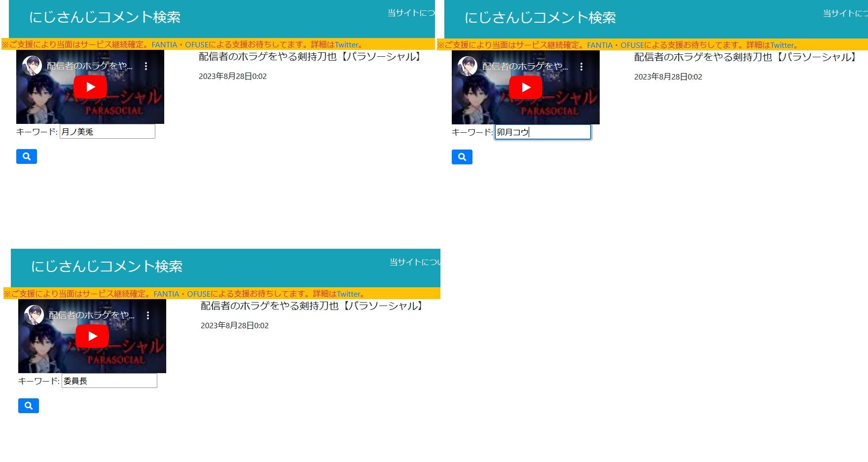Click the embedded video title text in the 卯月コウ panel
The image size is (868, 462).
525,67
